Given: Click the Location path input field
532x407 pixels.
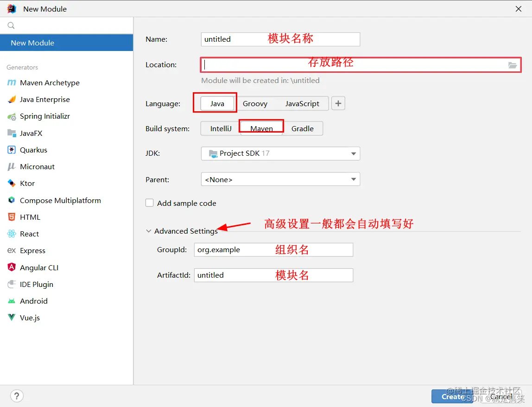Looking at the screenshot, I should click(361, 65).
